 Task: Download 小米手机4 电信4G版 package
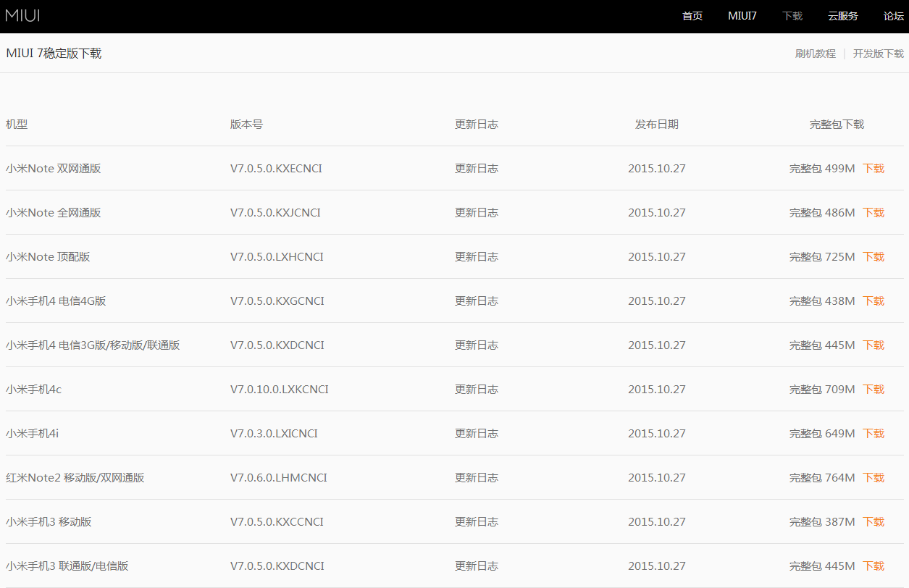click(x=874, y=301)
